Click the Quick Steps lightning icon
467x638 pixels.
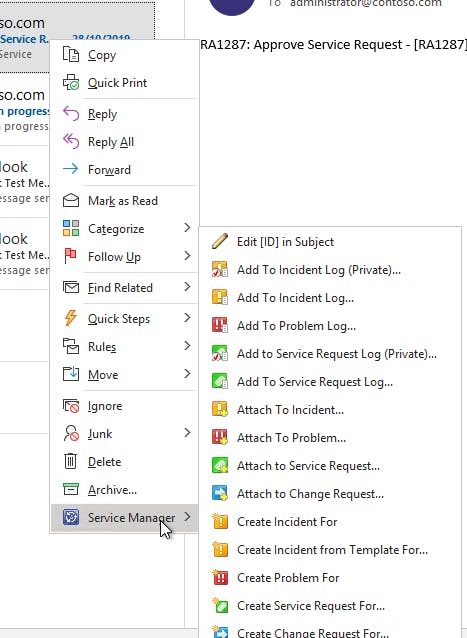(x=71, y=318)
